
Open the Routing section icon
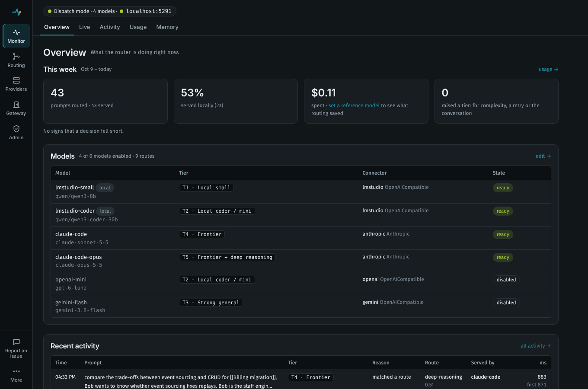[x=16, y=57]
